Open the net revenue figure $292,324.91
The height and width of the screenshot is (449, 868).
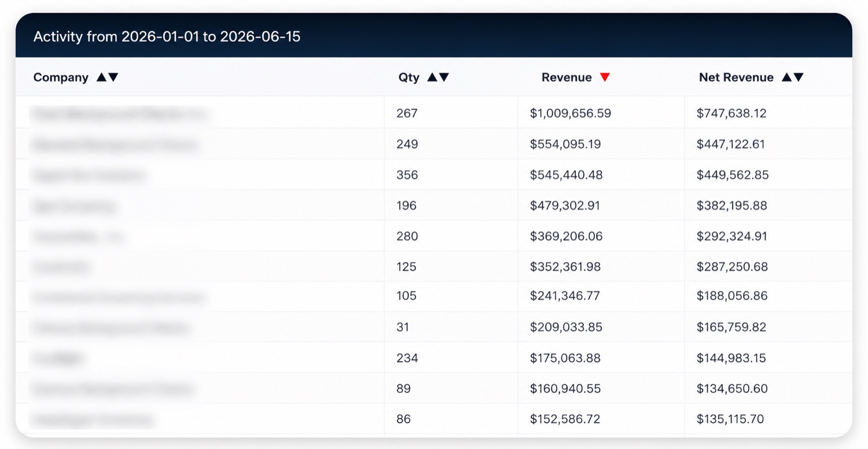point(731,236)
